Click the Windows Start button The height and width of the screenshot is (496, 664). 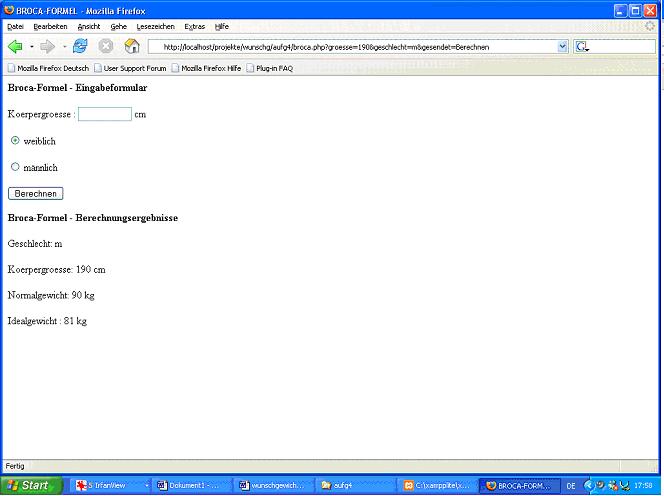pyautogui.click(x=27, y=485)
